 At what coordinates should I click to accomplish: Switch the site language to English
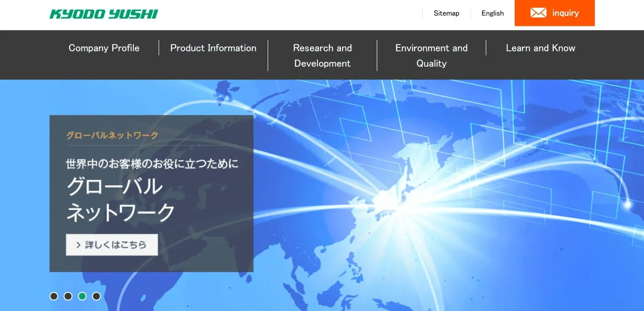point(493,13)
